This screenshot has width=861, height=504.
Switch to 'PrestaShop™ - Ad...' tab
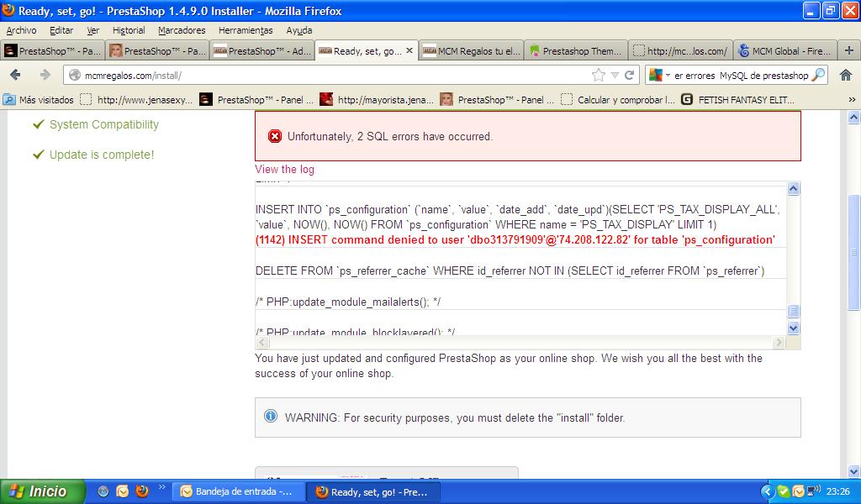(262, 50)
